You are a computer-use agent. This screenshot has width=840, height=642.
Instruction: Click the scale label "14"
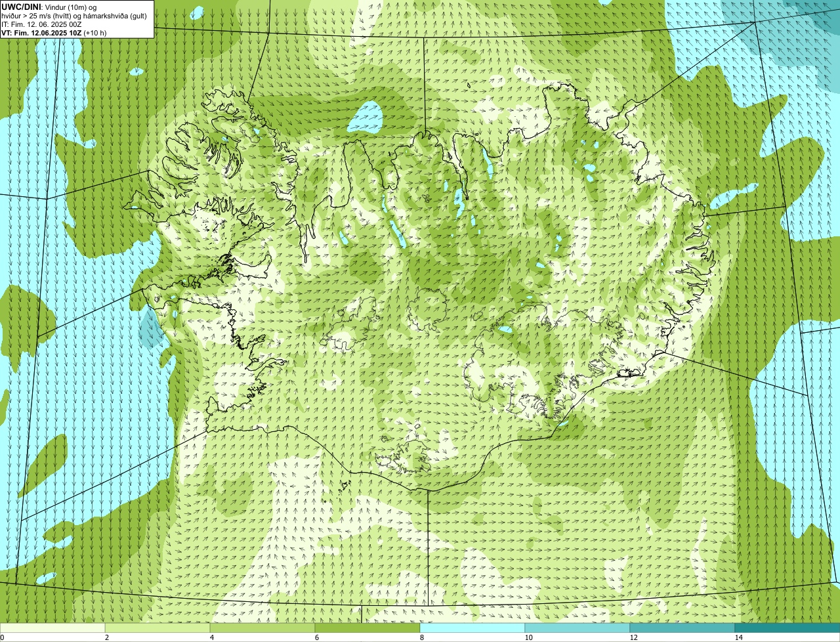coord(738,637)
